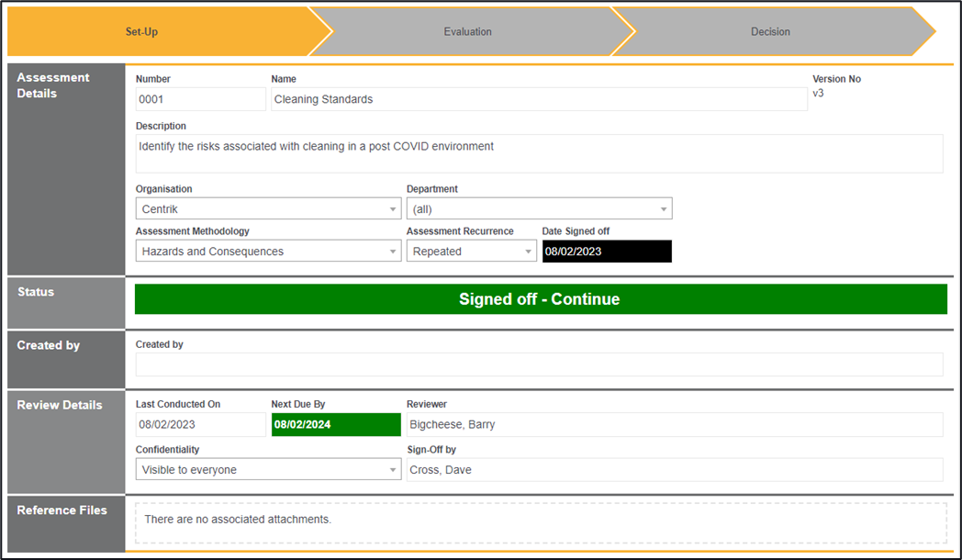Edit the Description text area
Viewport: 962px width, 560px height.
click(x=539, y=153)
